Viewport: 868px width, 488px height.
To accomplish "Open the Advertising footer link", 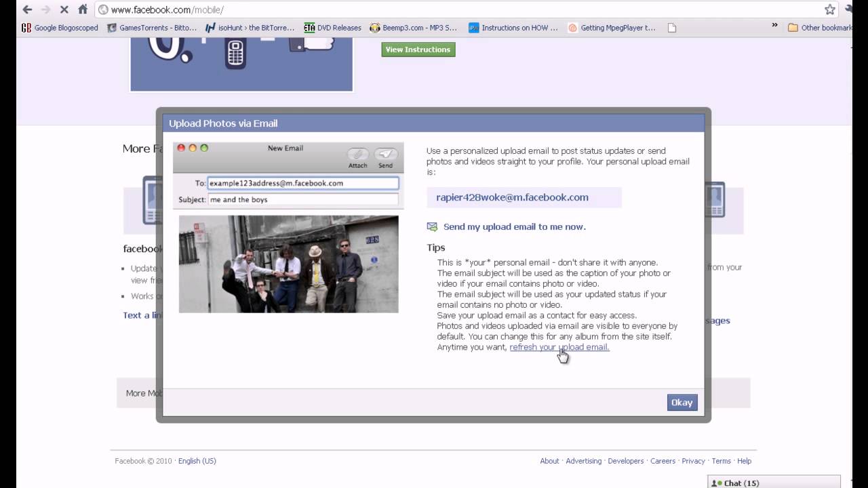I will [584, 461].
